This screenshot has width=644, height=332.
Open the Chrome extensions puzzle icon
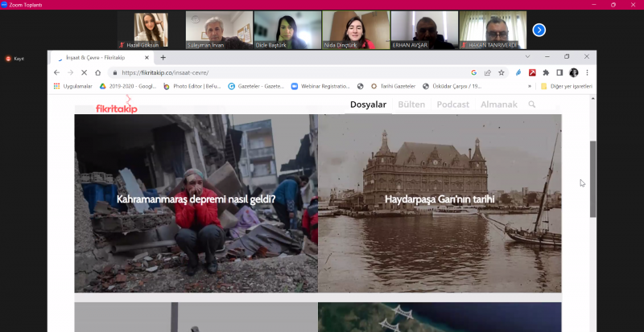(545, 72)
